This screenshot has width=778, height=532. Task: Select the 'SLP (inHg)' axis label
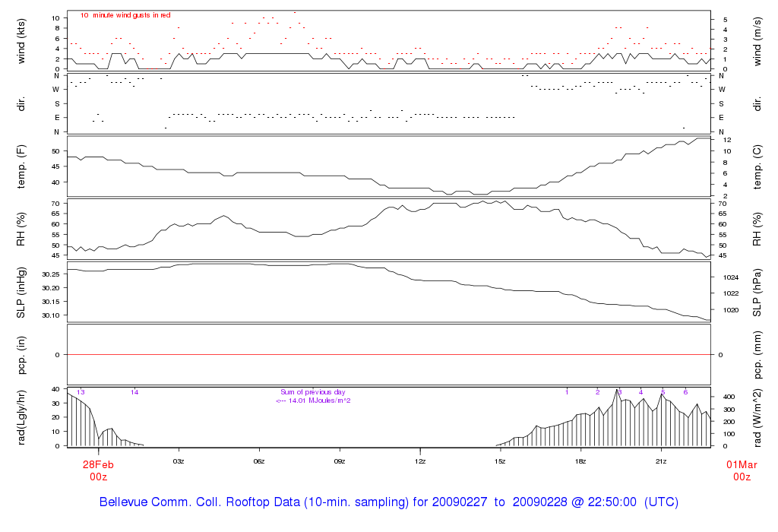coord(21,293)
